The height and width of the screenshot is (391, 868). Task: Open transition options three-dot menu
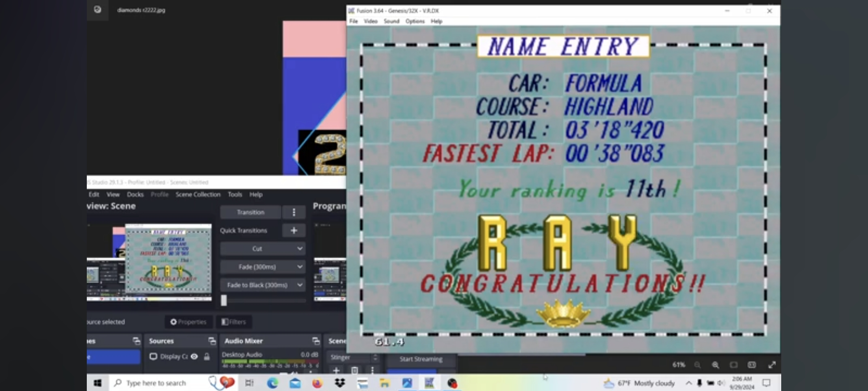pyautogui.click(x=294, y=212)
